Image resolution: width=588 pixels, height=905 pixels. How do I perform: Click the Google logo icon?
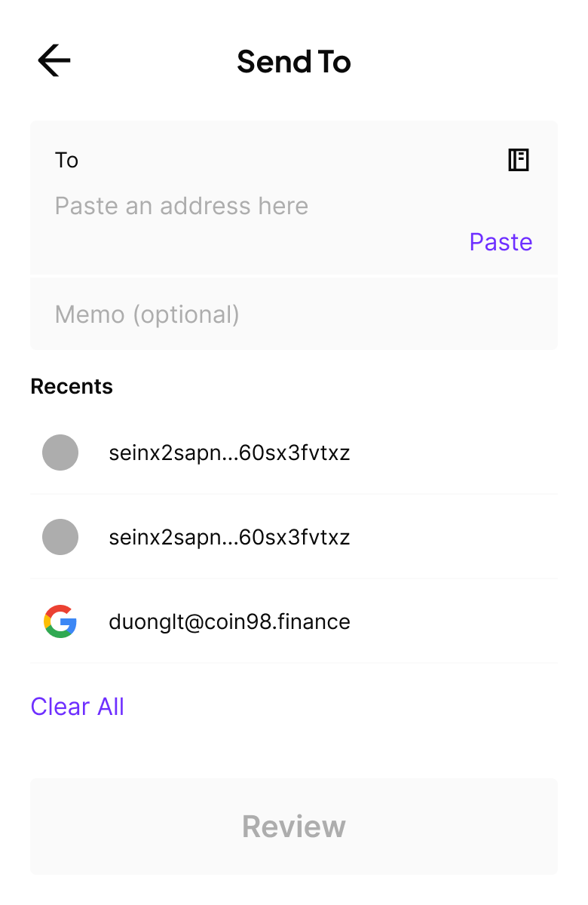coord(60,621)
